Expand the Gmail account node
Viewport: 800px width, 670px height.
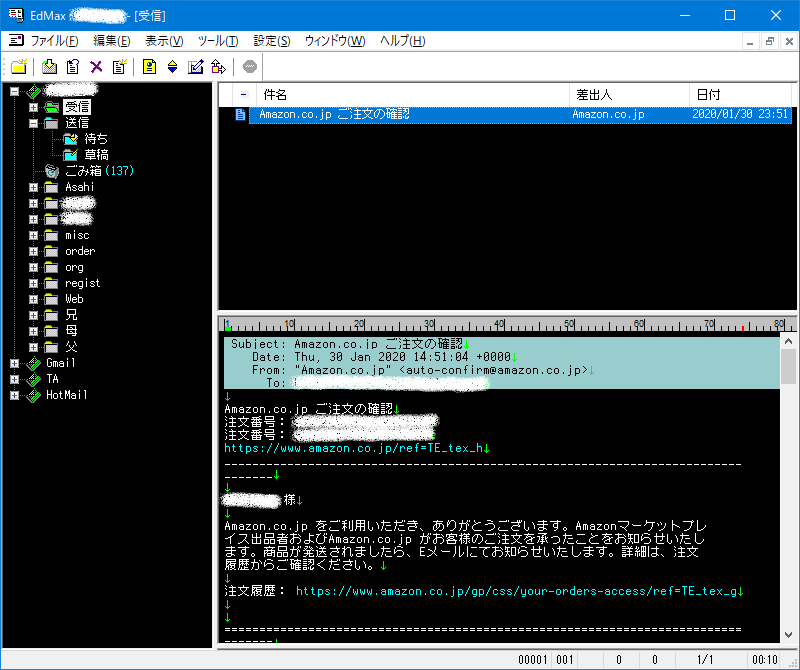coord(14,363)
